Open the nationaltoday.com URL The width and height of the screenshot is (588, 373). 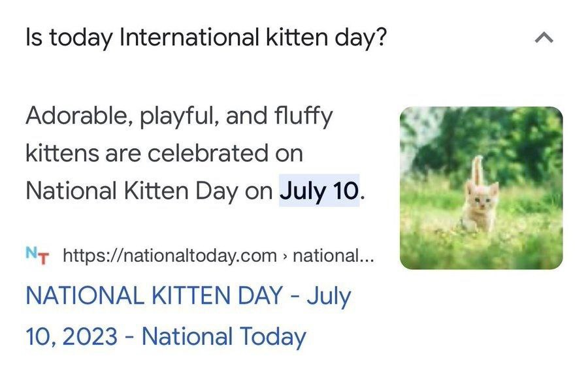pyautogui.click(x=170, y=255)
